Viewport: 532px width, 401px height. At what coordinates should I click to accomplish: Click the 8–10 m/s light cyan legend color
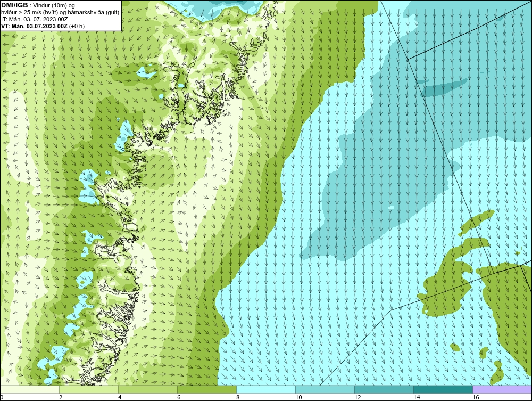coord(266,389)
